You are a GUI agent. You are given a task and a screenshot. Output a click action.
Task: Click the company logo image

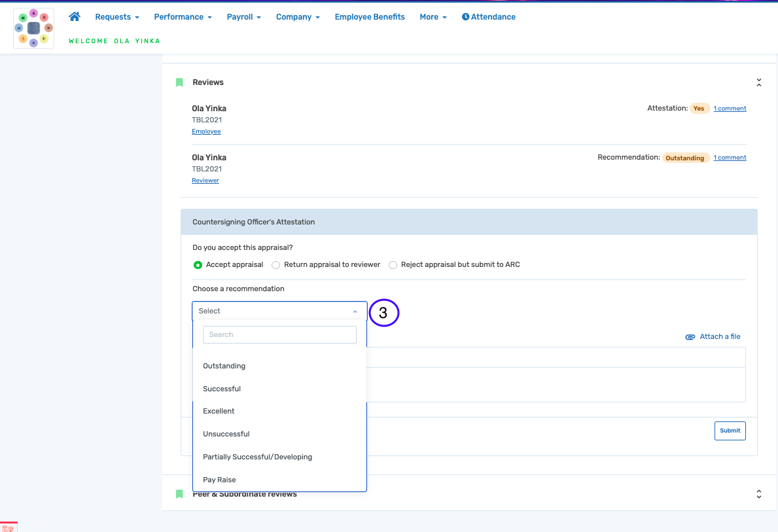click(x=33, y=29)
